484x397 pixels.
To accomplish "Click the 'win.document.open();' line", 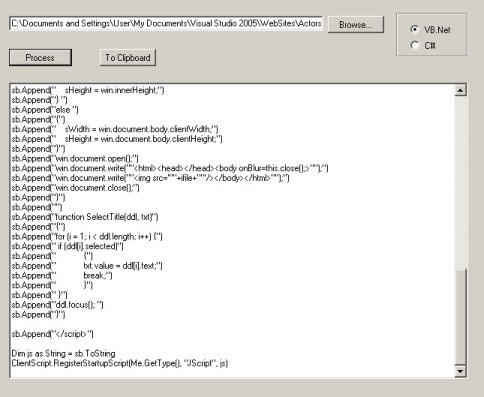I will (x=75, y=158).
